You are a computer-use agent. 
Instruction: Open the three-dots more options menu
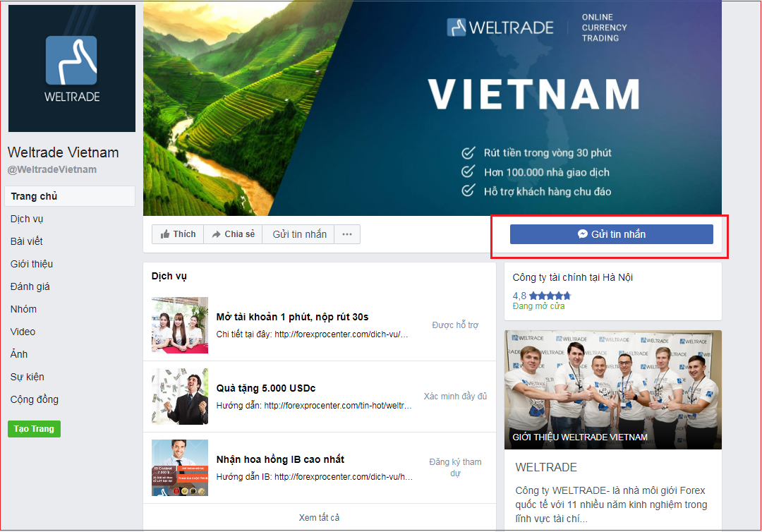(347, 234)
